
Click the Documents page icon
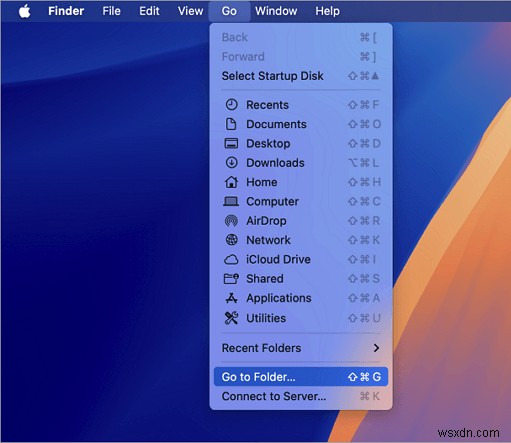click(231, 124)
